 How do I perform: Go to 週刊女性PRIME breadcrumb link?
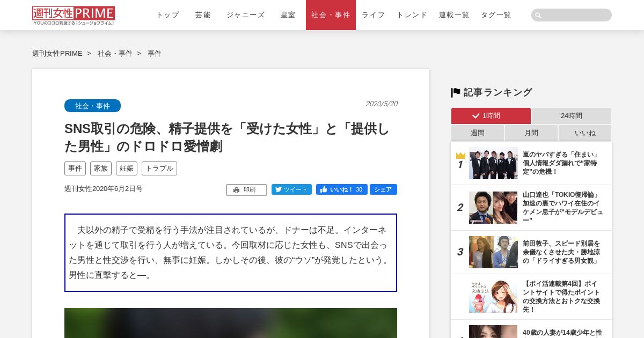tap(57, 54)
